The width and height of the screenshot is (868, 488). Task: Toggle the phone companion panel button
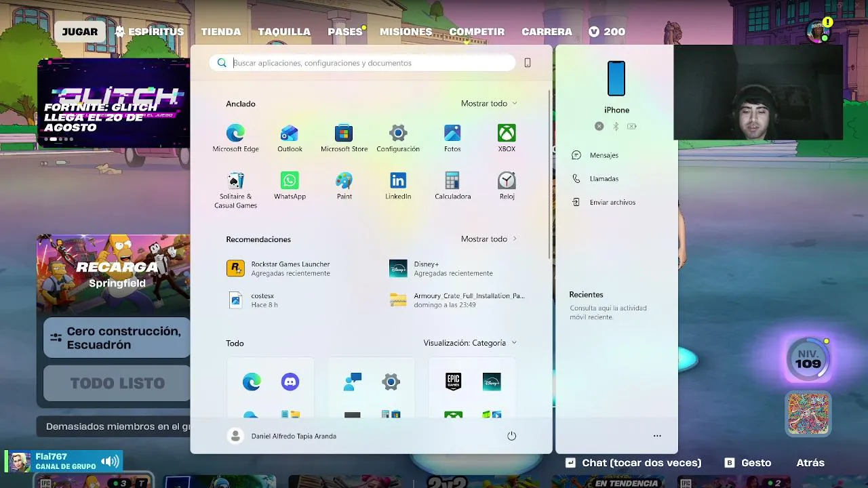coord(528,63)
